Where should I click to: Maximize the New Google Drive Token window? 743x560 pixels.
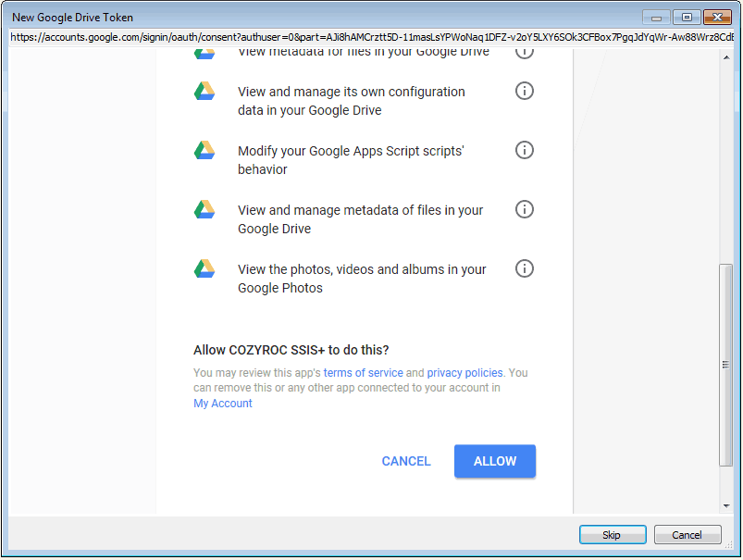[687, 18]
